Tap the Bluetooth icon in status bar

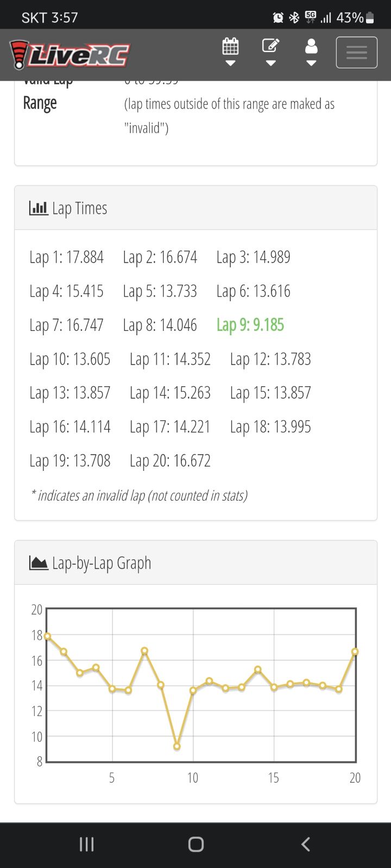(294, 17)
